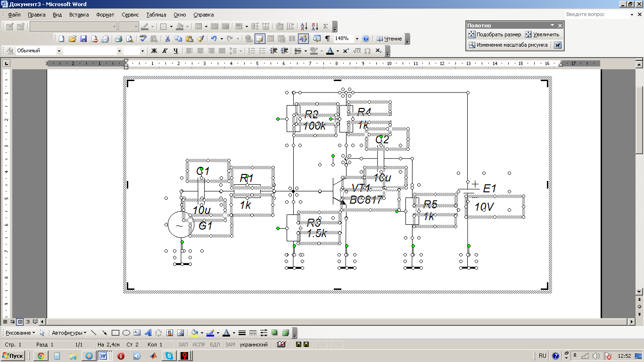Select the Line drawing tool

coord(93,332)
